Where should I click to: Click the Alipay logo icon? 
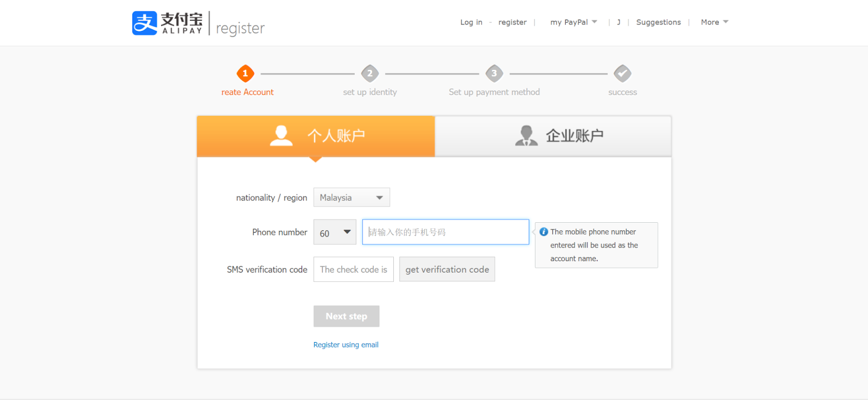[144, 23]
